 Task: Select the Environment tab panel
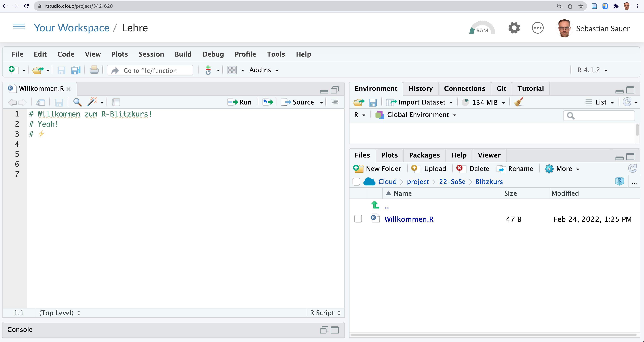click(375, 88)
